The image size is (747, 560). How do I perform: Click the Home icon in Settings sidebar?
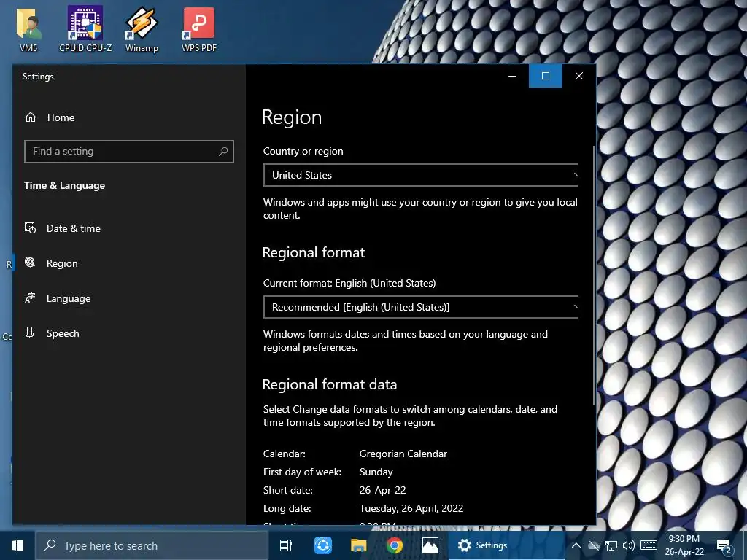click(31, 117)
